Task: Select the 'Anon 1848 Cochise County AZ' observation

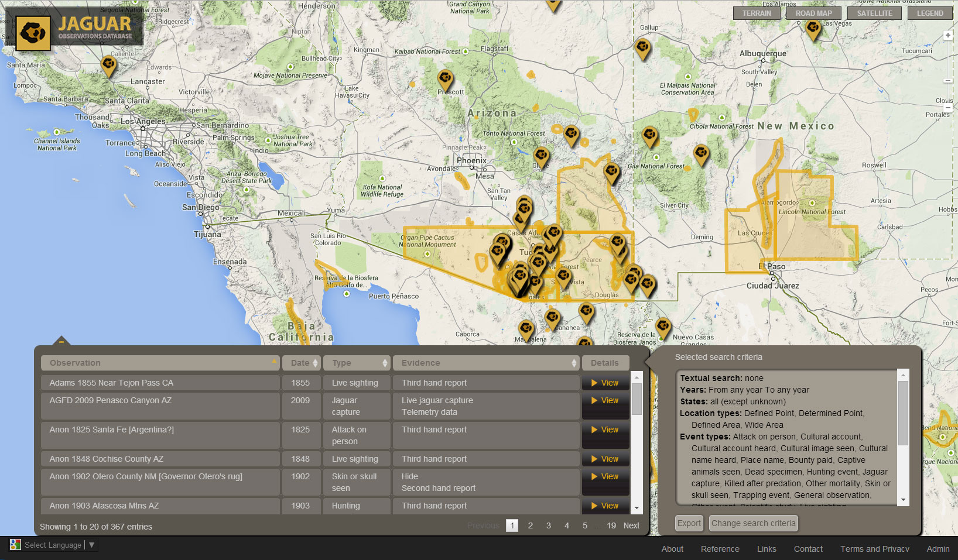Action: click(x=160, y=459)
